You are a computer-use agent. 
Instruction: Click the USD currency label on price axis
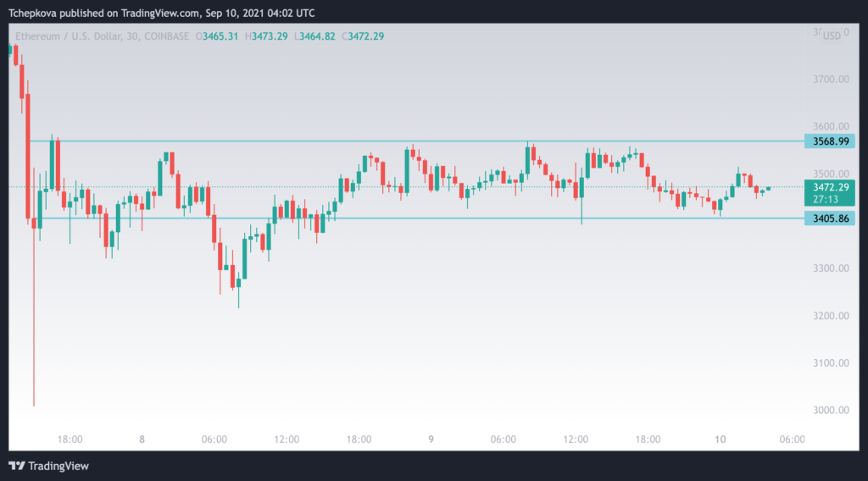click(832, 36)
